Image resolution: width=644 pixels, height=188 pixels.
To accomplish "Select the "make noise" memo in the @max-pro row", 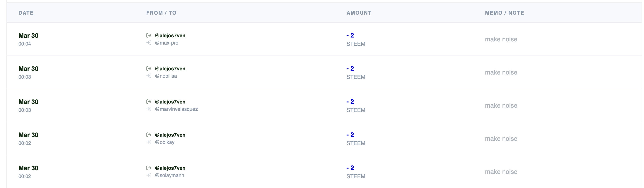I will [501, 39].
